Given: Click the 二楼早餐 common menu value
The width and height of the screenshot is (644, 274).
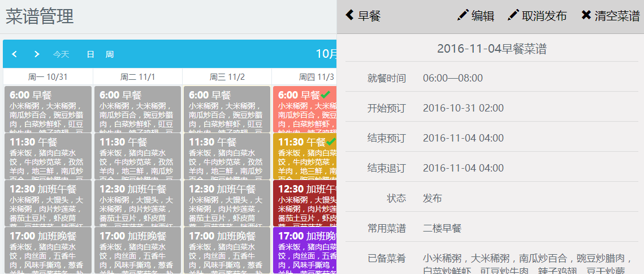Looking at the screenshot, I should point(442,228).
